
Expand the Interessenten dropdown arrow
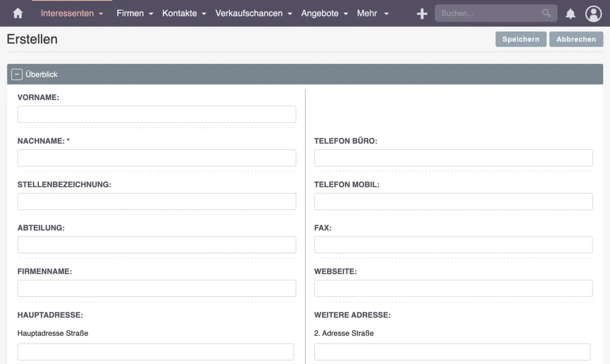[100, 14]
